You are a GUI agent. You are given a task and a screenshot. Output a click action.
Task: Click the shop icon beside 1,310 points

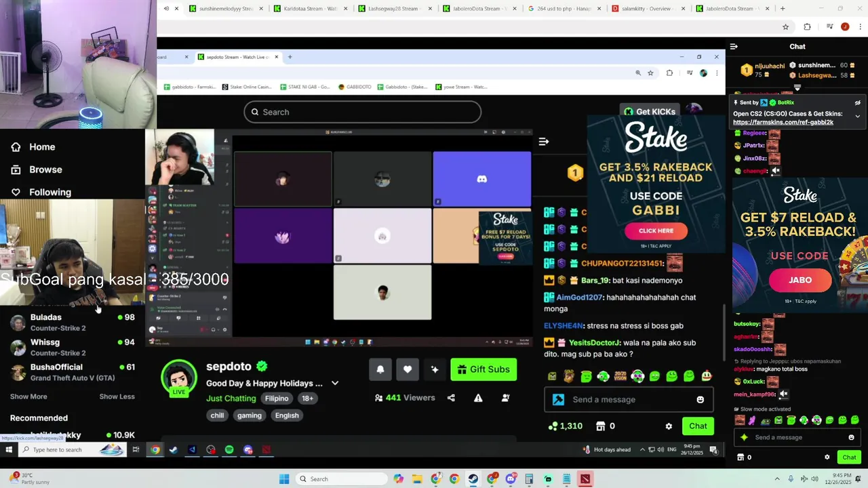[600, 426]
